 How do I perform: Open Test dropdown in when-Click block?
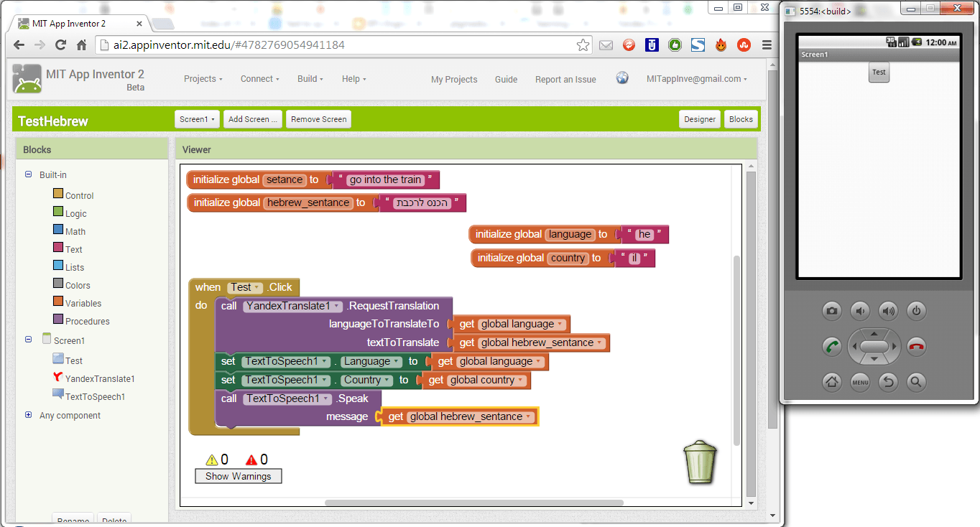245,287
